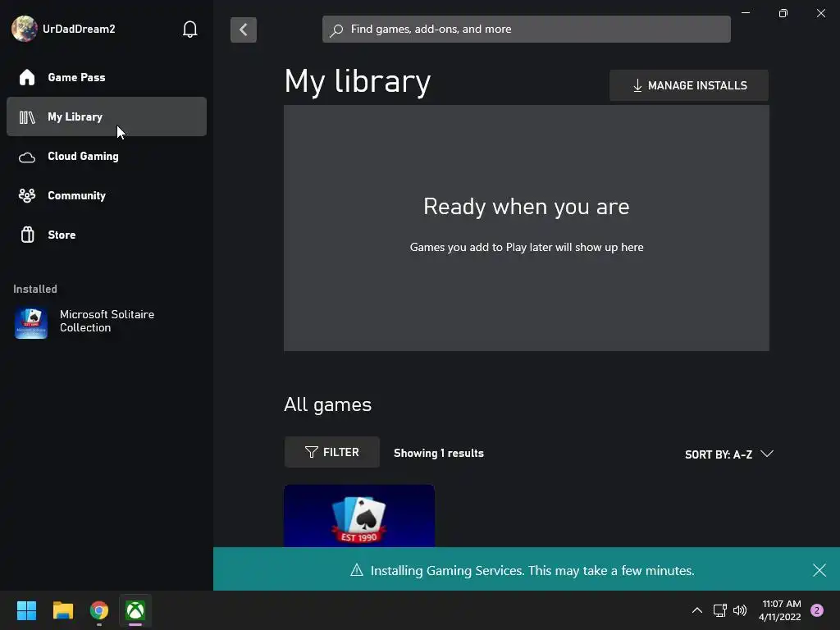Screen dimensions: 840x630
Task: Click the My Library books icon
Action: coord(27,116)
